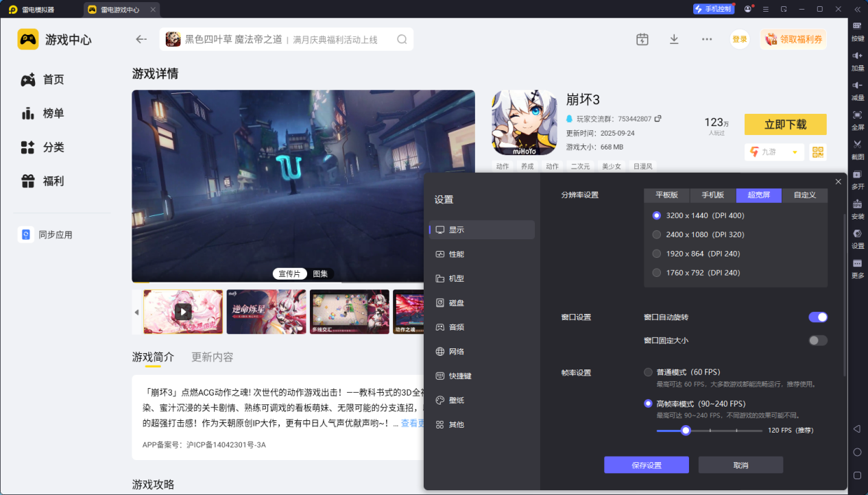Select the 2400 x 1080 resolution option
This screenshot has width=868, height=495.
(x=656, y=234)
